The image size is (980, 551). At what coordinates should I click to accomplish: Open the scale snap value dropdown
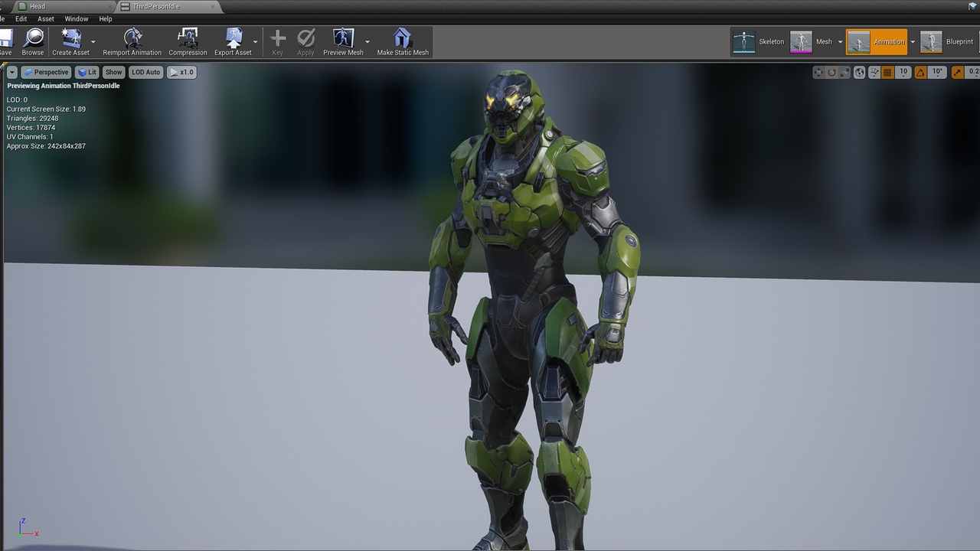pyautogui.click(x=973, y=72)
